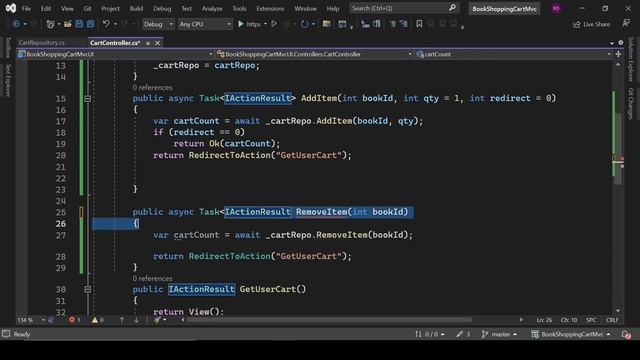
Task: Click the Navigate Backward toolbar button
Action: click(16, 24)
